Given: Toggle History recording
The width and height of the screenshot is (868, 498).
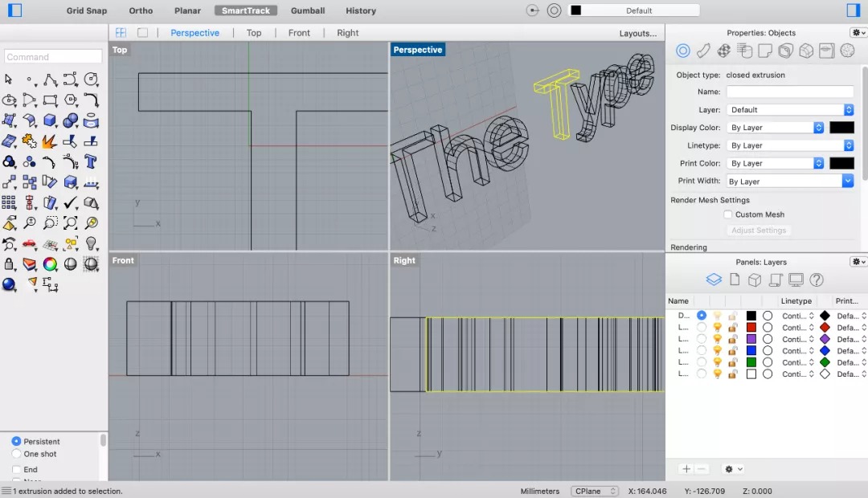Looking at the screenshot, I should pyautogui.click(x=361, y=10).
